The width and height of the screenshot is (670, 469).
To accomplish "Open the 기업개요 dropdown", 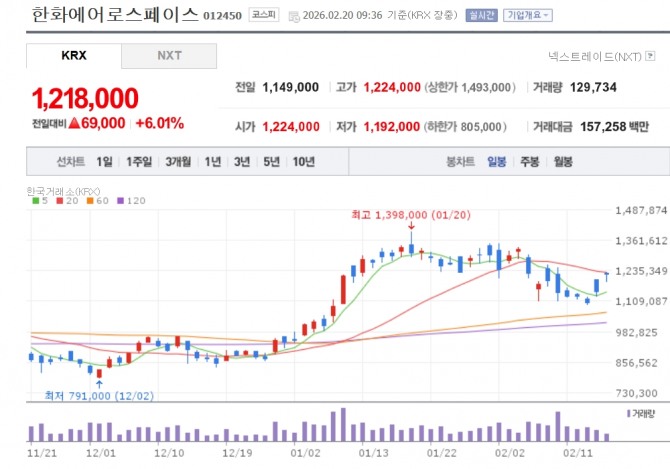I will coord(528,15).
